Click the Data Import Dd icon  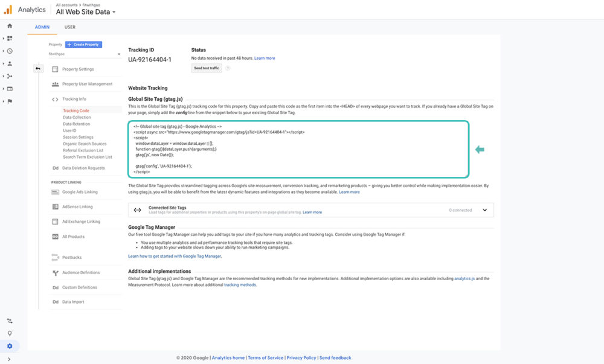tap(56, 302)
